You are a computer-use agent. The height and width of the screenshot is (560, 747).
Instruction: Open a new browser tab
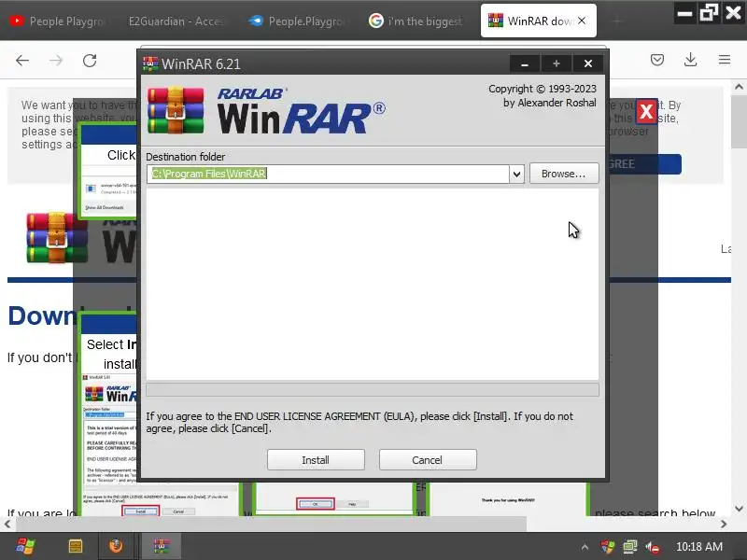pos(617,21)
